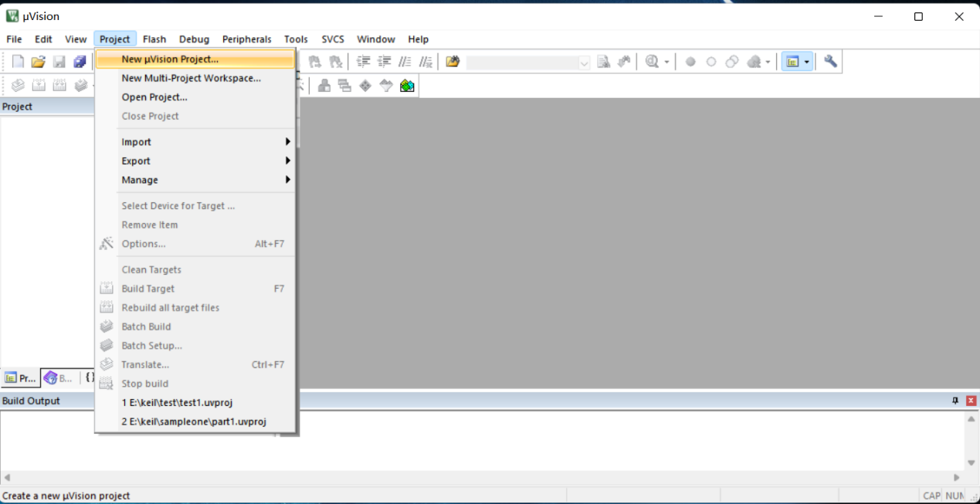Open the breakpoints dropdown arrow
The image size is (980, 504).
coord(768,62)
